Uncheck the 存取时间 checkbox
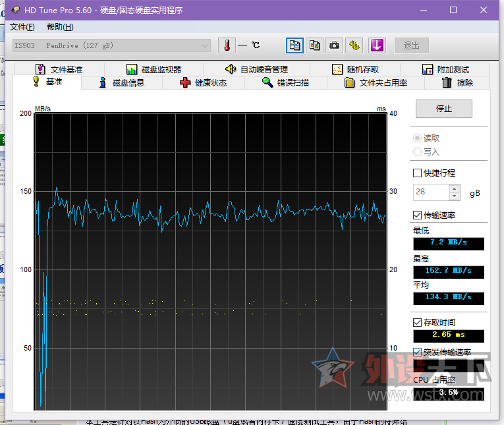Screen dimensions: 504x425 pos(417,323)
